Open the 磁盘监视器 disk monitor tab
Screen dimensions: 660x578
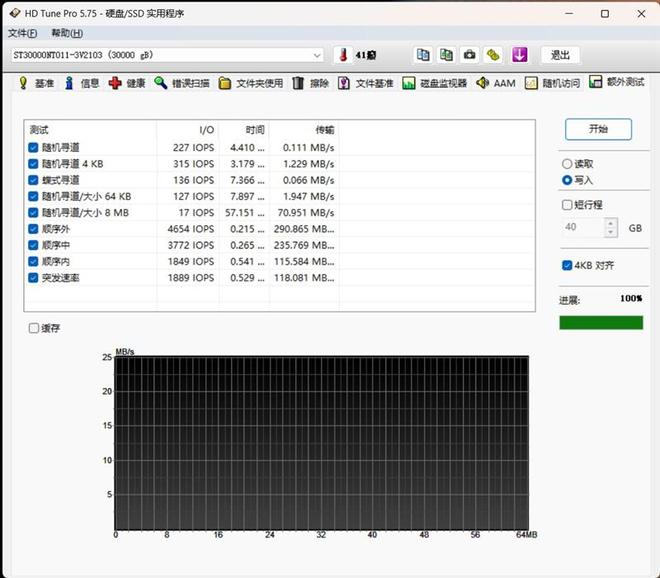(x=435, y=83)
